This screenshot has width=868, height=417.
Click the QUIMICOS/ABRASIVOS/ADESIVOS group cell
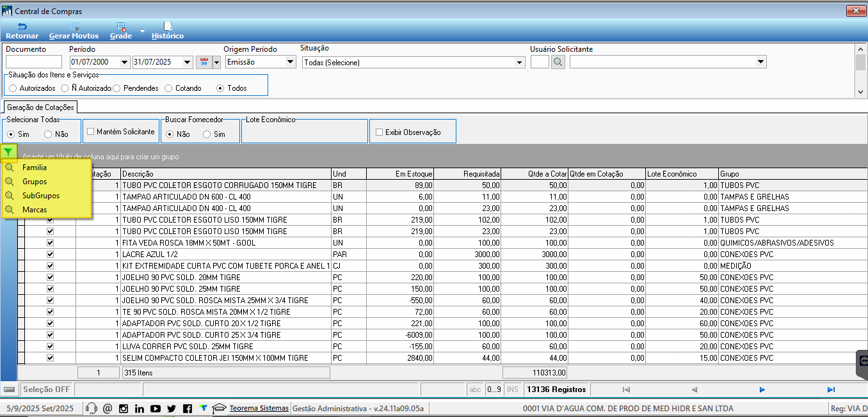click(x=793, y=243)
